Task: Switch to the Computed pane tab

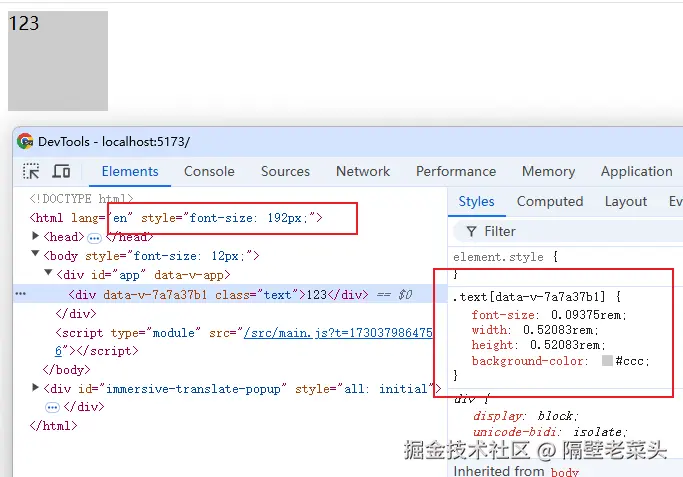Action: point(550,201)
